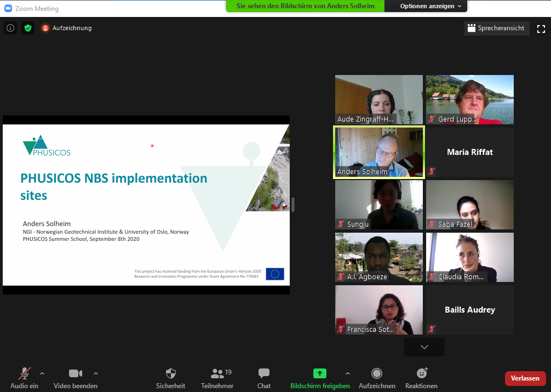This screenshot has height=392, width=551.
Task: Click the Aufzeichnung recording indicator
Action: tap(67, 28)
